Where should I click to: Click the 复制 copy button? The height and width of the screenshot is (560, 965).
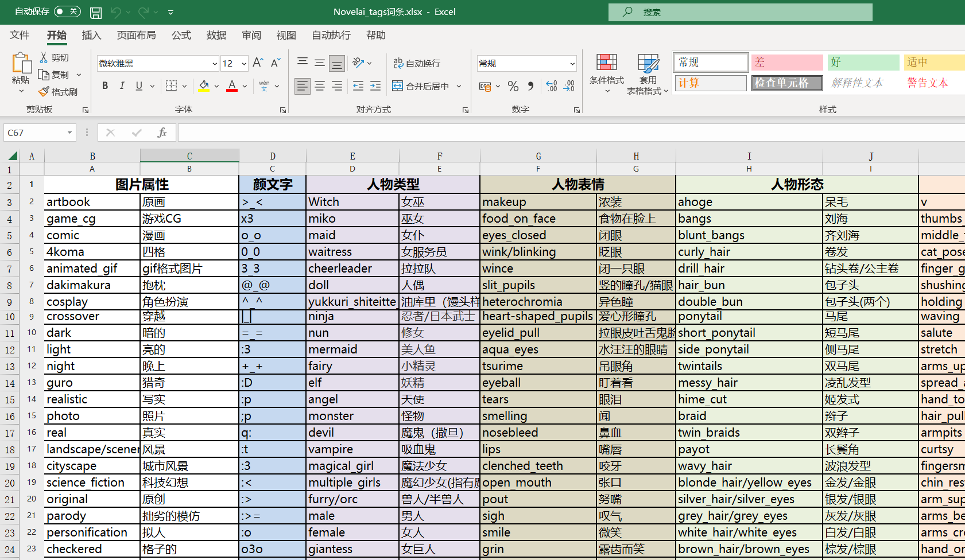53,75
